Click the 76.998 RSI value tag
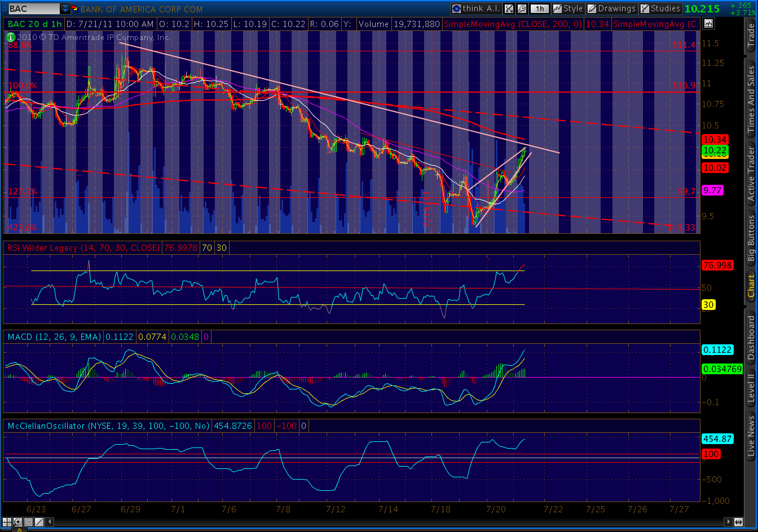Viewport: 758px width, 532px height. (717, 265)
